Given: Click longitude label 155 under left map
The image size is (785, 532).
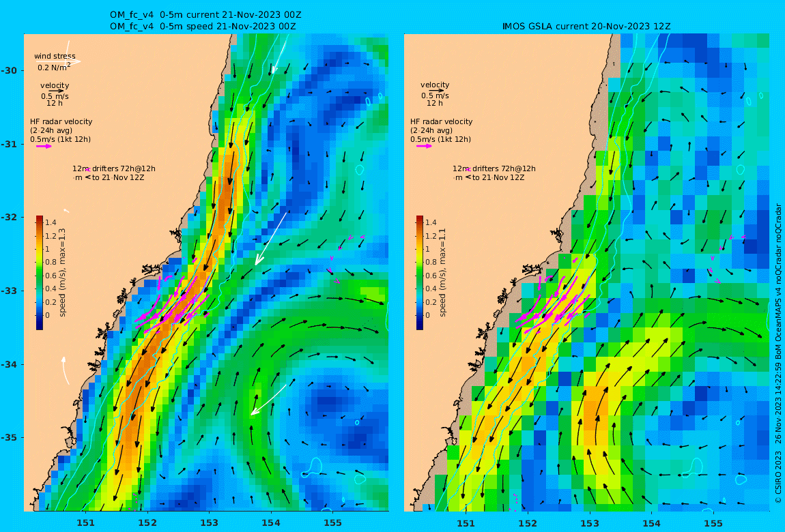Looking at the screenshot, I should coord(333,523).
